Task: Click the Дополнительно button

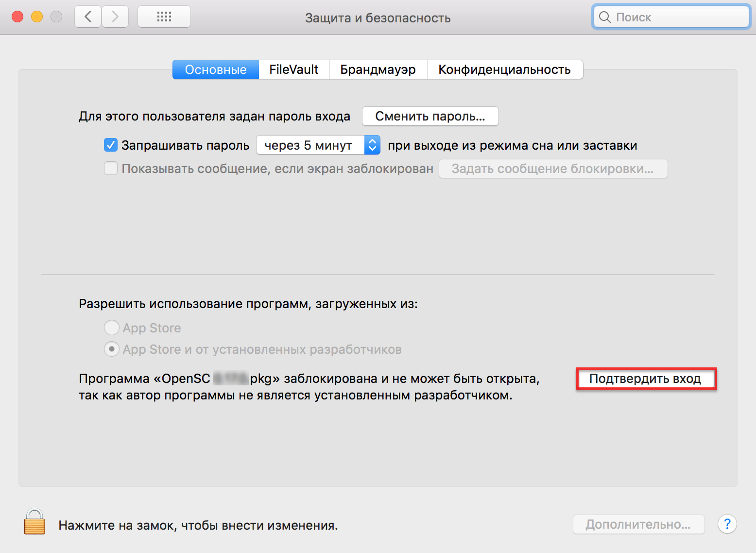Action: [x=638, y=524]
